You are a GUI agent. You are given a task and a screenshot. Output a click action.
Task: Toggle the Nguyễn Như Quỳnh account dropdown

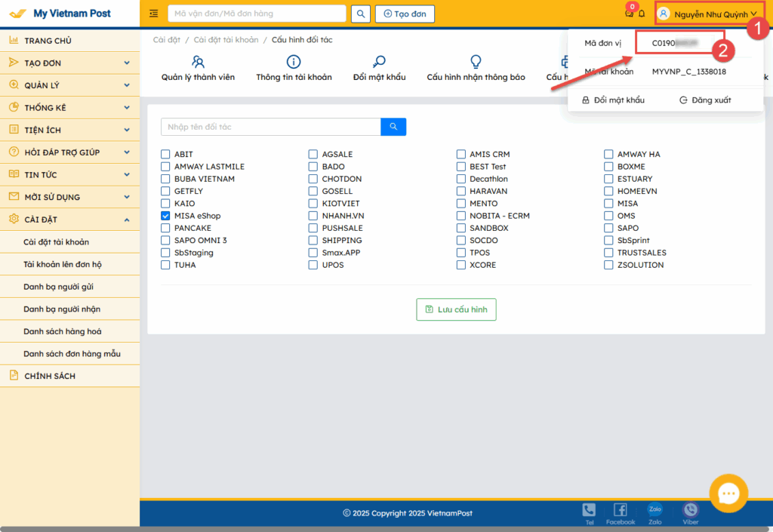(709, 14)
